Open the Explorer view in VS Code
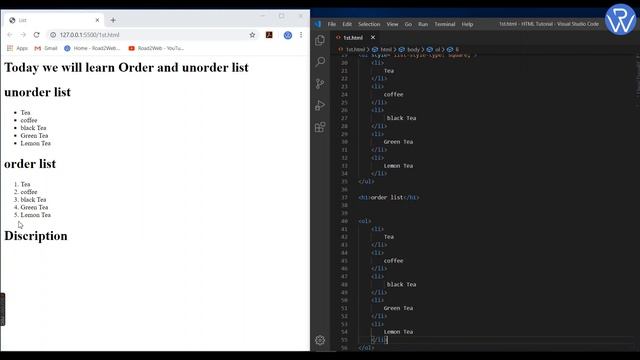This screenshot has width=640, height=360. [x=320, y=40]
